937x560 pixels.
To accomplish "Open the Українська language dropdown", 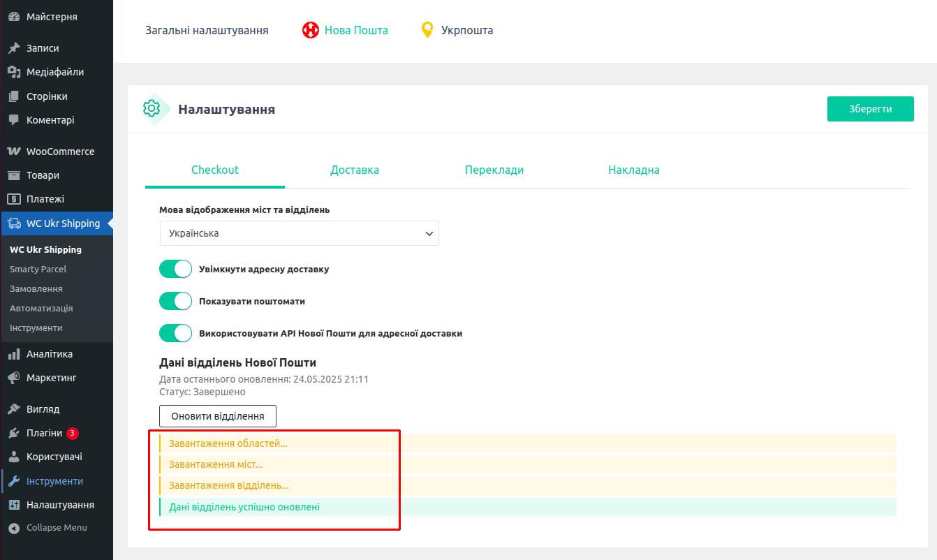I will point(299,233).
